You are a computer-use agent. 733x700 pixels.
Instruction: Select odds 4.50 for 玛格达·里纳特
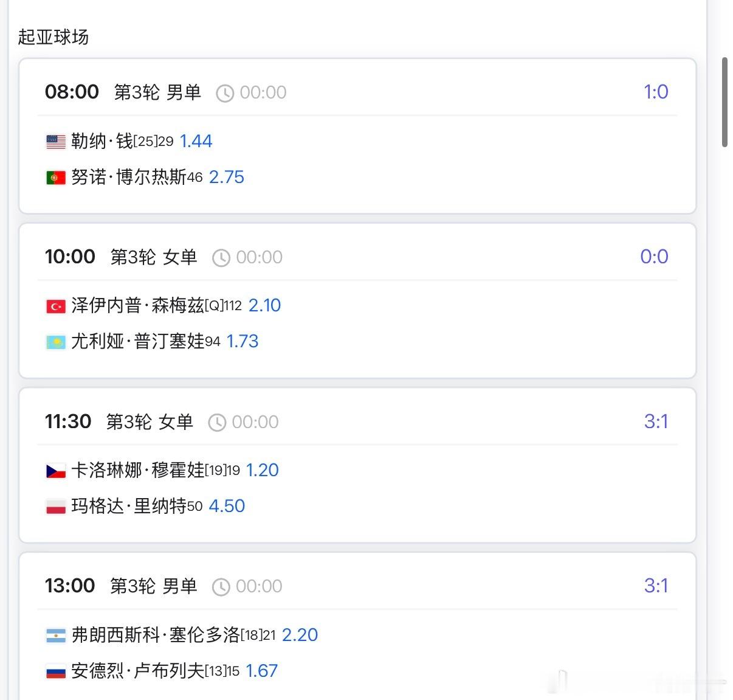coord(227,506)
